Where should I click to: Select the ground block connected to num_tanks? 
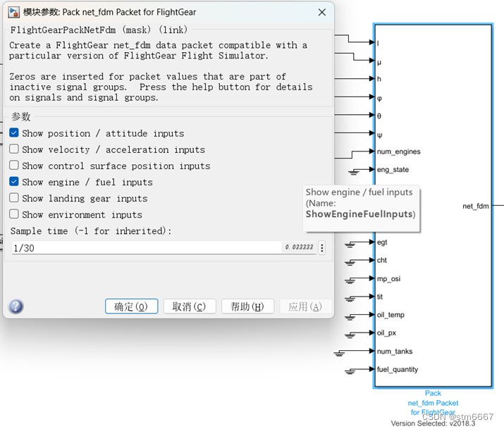tap(339, 354)
